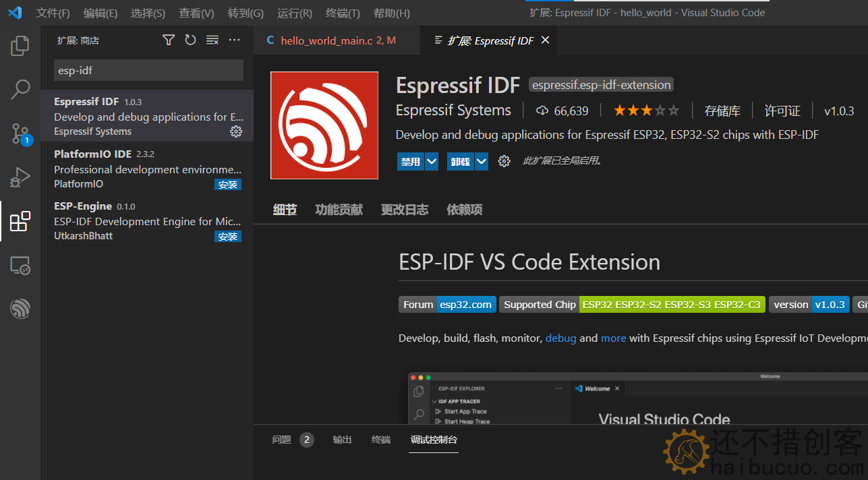Open the 问题 problems panel tab
This screenshot has width=868, height=480.
click(x=293, y=440)
